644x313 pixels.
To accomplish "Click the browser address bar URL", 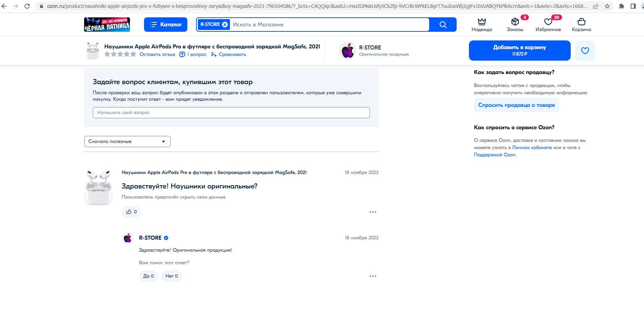I will (317, 6).
